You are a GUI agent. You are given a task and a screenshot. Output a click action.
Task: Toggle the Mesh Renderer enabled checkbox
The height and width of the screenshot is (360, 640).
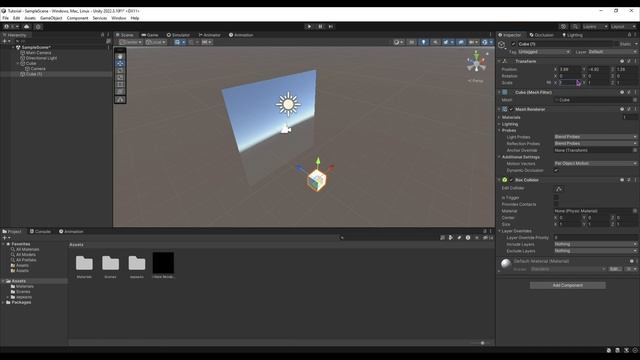point(511,109)
